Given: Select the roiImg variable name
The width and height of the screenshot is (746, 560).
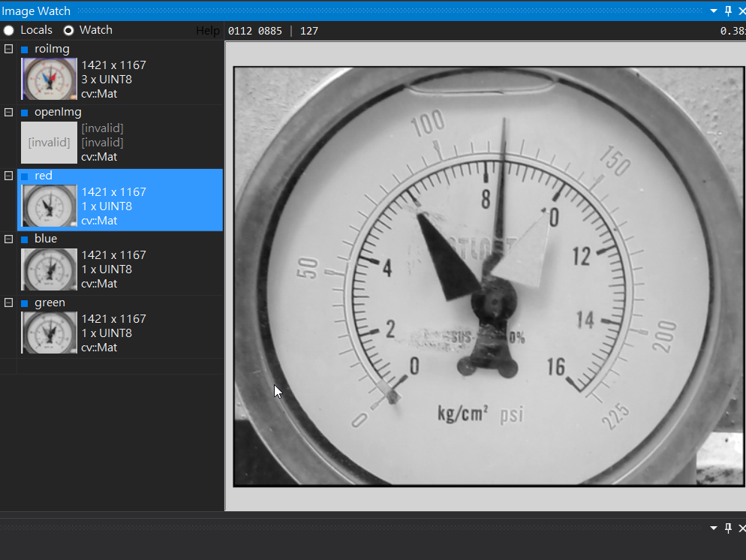Looking at the screenshot, I should click(52, 49).
